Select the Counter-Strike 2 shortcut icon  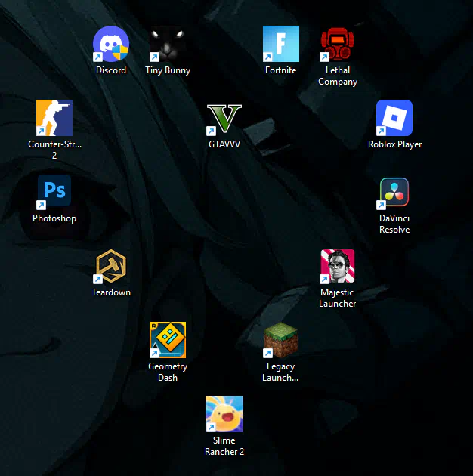pos(54,118)
